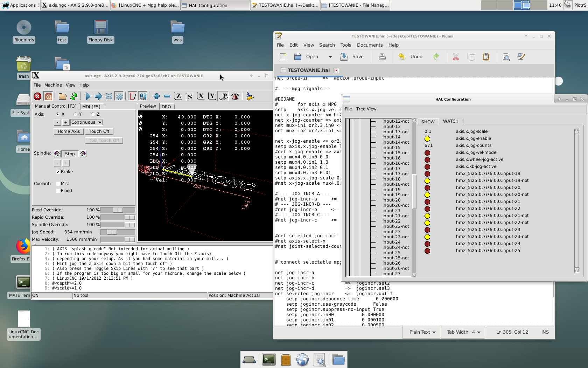Reload the current file in AXIS

74,96
